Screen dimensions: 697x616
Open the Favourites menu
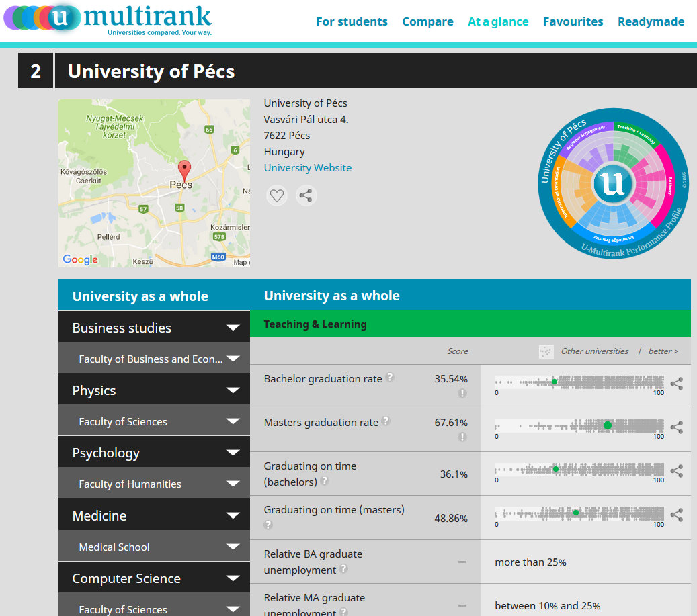point(573,21)
